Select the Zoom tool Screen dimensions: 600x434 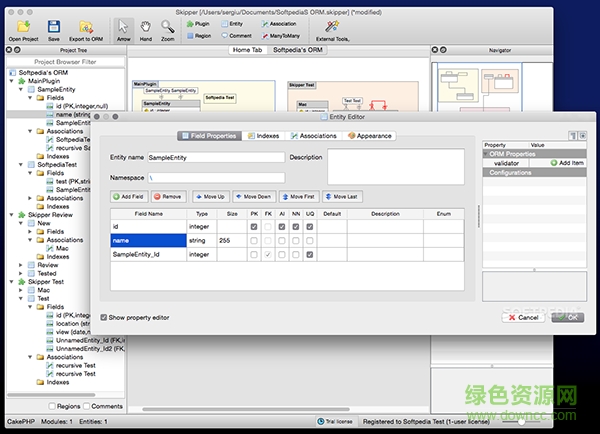tap(167, 28)
